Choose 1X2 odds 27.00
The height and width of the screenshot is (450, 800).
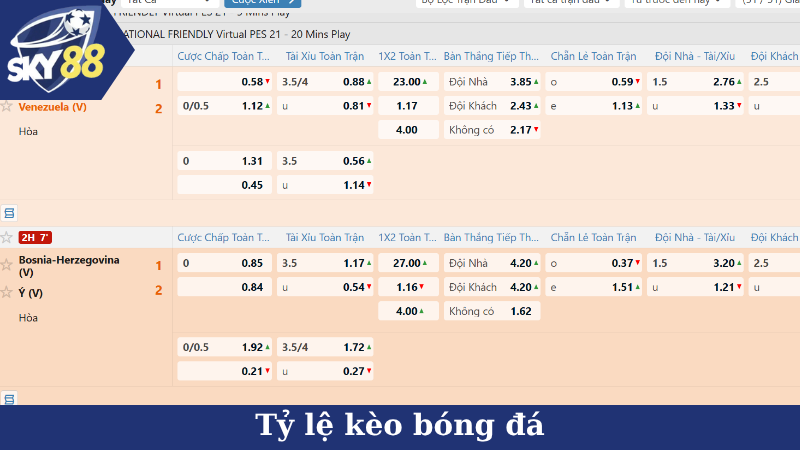408,263
